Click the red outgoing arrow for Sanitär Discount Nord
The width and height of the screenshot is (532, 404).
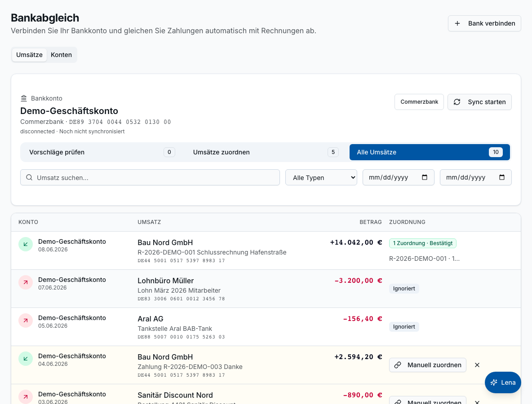click(x=26, y=397)
